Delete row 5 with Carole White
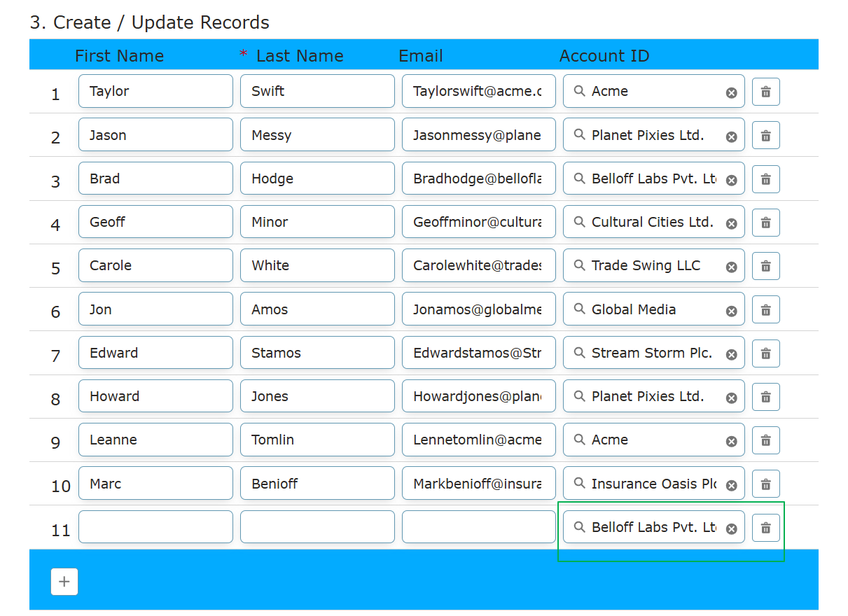Screen dimensions: 848x616 [x=765, y=266]
